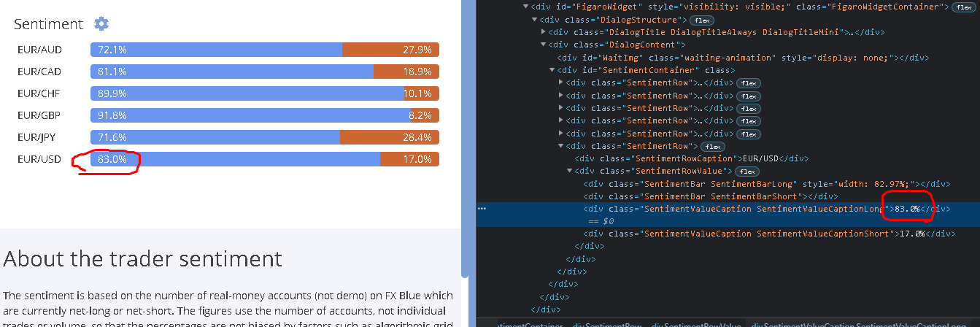Collapse the DialogContent div node

[x=544, y=45]
